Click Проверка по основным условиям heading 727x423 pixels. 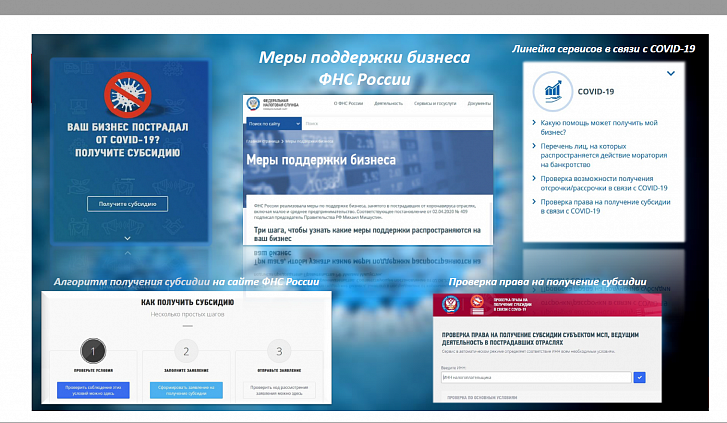pyautogui.click(x=482, y=397)
